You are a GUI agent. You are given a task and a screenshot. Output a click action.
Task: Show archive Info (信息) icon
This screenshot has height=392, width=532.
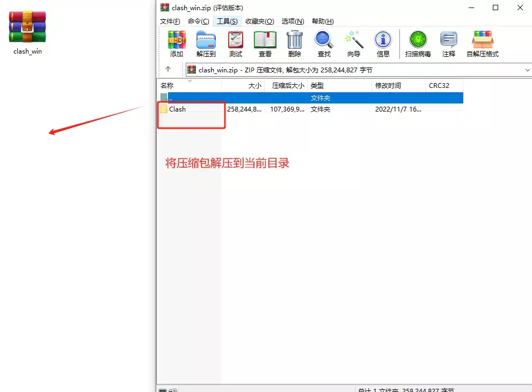tap(383, 44)
